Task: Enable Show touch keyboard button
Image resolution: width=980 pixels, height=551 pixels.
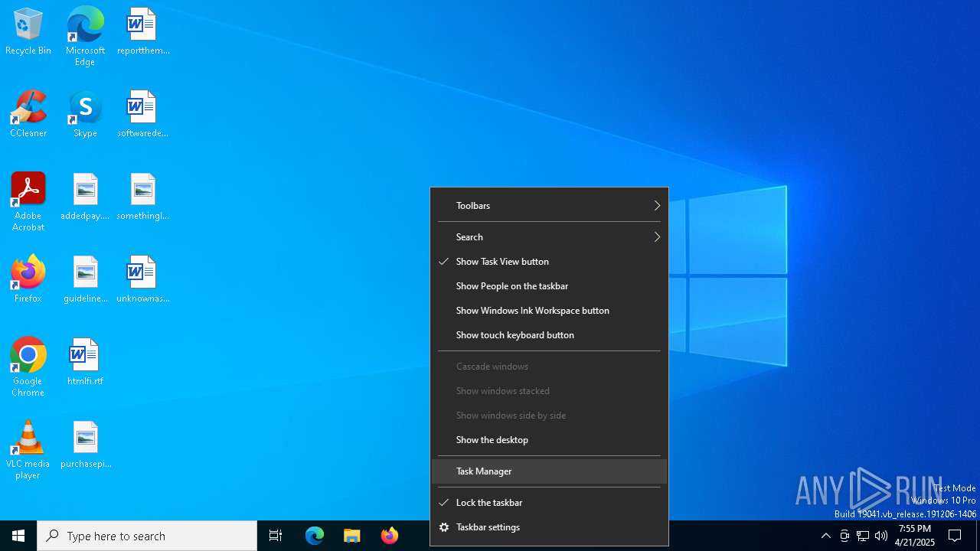Action: click(x=549, y=335)
